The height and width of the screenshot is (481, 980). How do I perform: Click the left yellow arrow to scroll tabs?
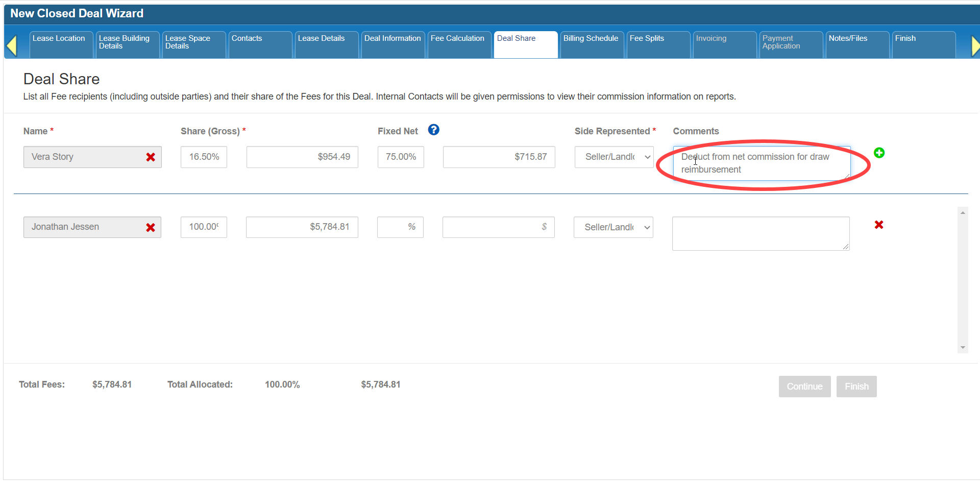[12, 45]
